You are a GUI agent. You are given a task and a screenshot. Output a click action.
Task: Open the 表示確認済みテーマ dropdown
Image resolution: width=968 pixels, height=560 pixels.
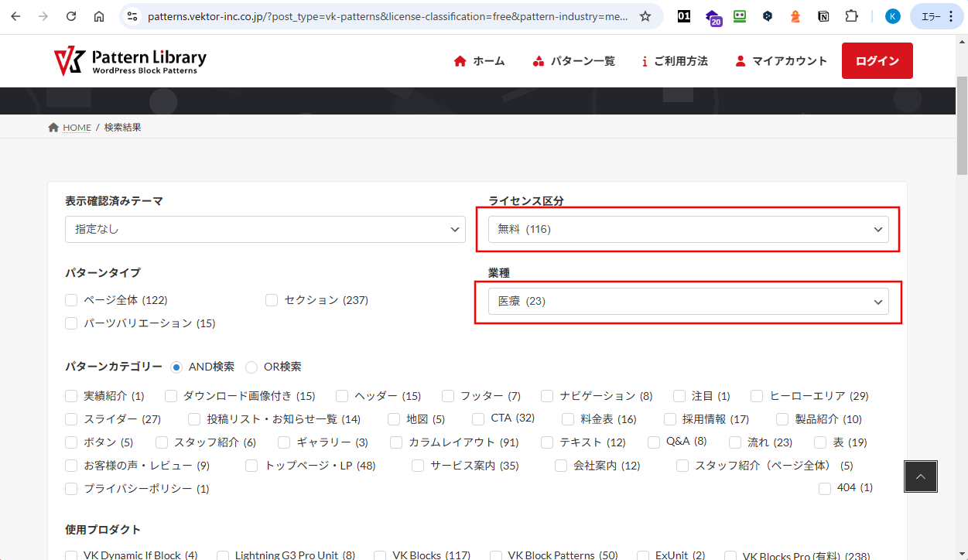pos(265,229)
